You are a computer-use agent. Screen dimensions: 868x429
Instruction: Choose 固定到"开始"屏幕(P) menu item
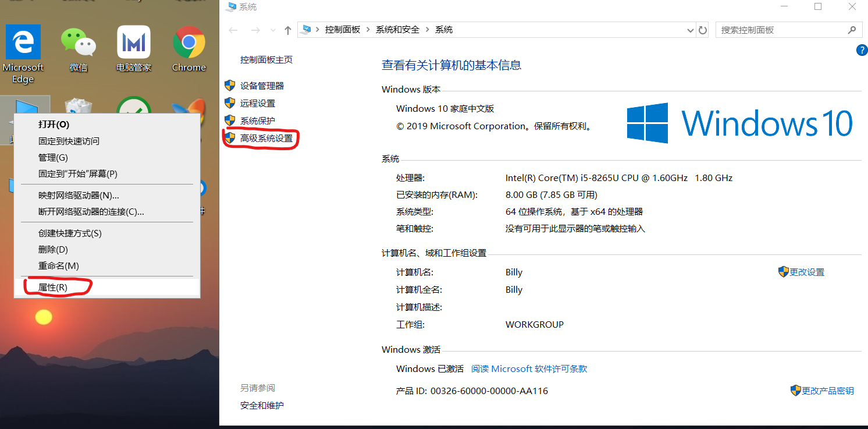point(107,173)
